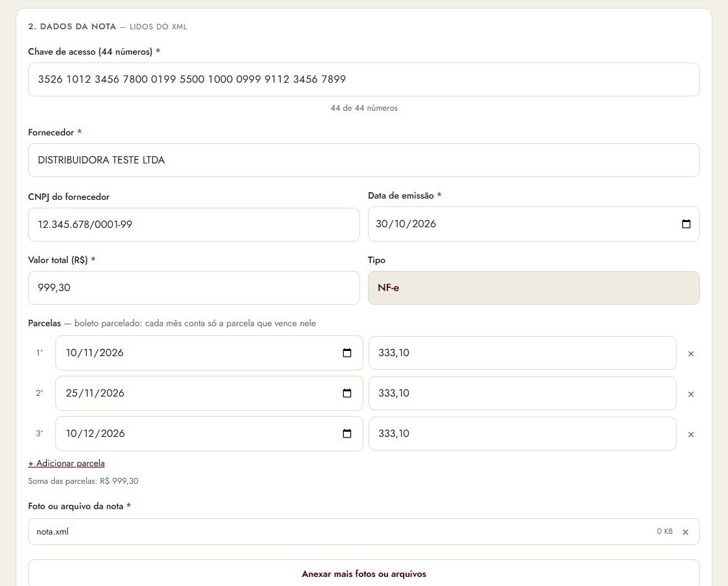Click the Adicionar parcela link
This screenshot has height=586, width=728.
point(66,463)
